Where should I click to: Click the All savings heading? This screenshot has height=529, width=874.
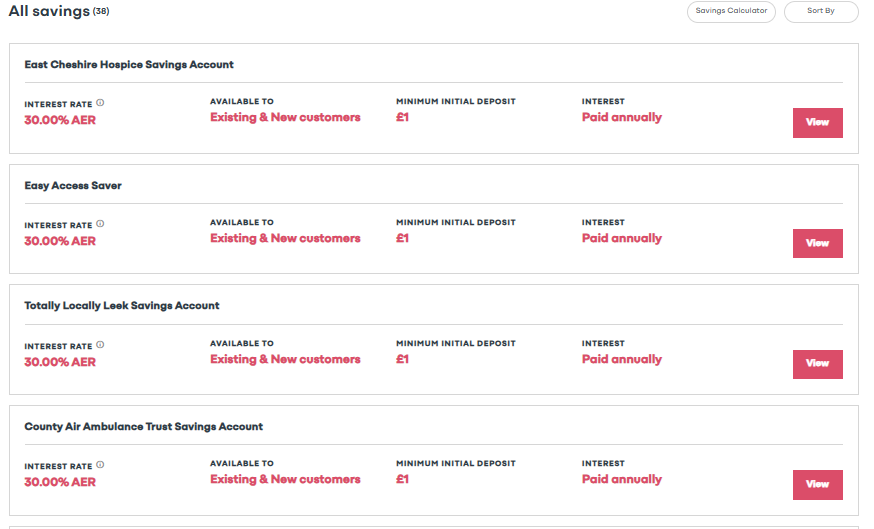49,11
